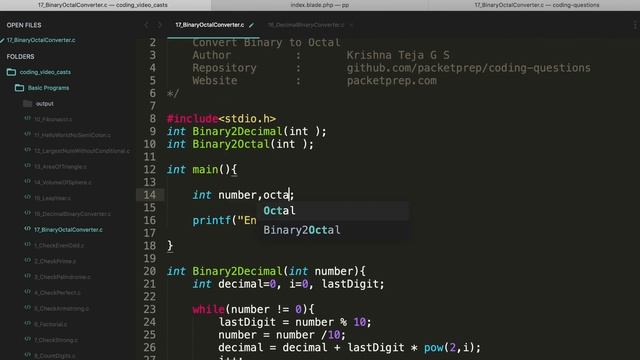Open 8_CountDigits.c in the sidebar
Viewport: 640px width, 360px height.
pyautogui.click(x=55, y=356)
